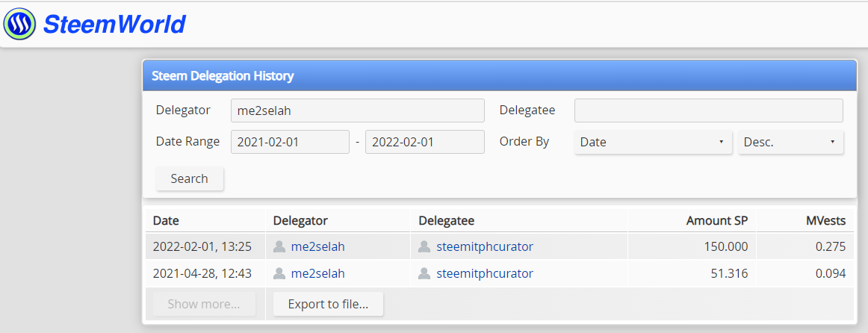Open the Order By Date dropdown
868x333 pixels.
653,142
